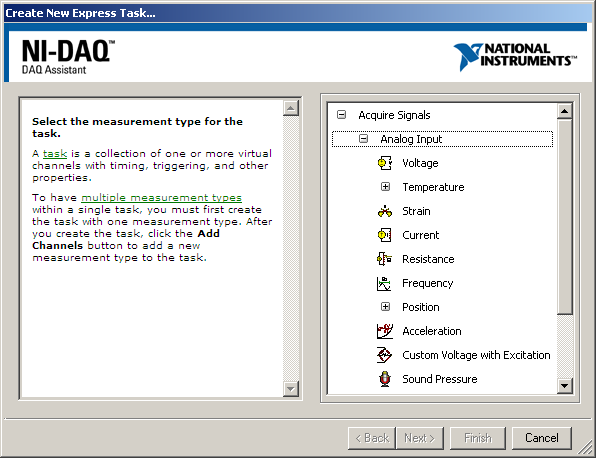Click the measurement list scrollbar thumb
Viewport: 596px width, 458px height.
pos(564,217)
